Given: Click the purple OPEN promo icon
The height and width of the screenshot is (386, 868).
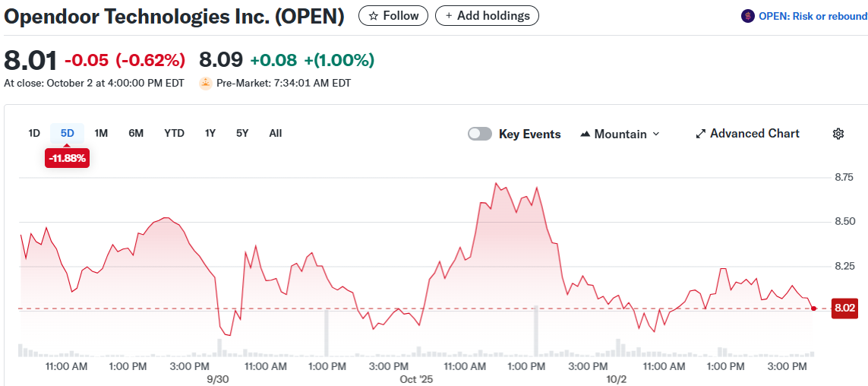Looking at the screenshot, I should [x=748, y=16].
